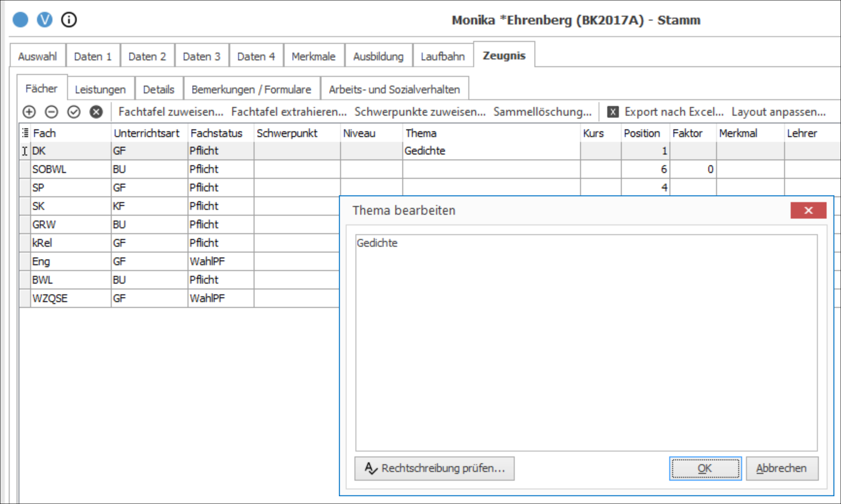
Task: Click the minus icon to remove subject
Action: coord(51,112)
